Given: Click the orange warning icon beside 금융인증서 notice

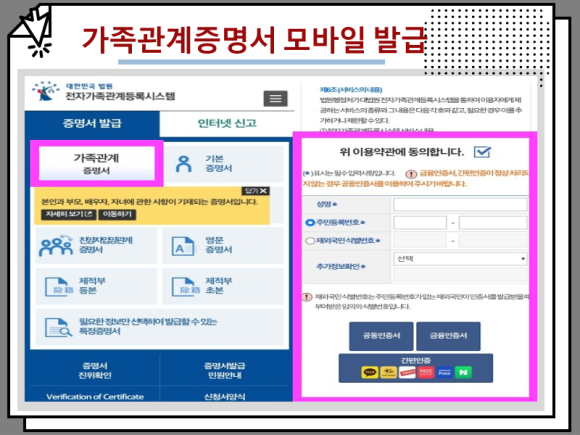Looking at the screenshot, I should coord(411,174).
